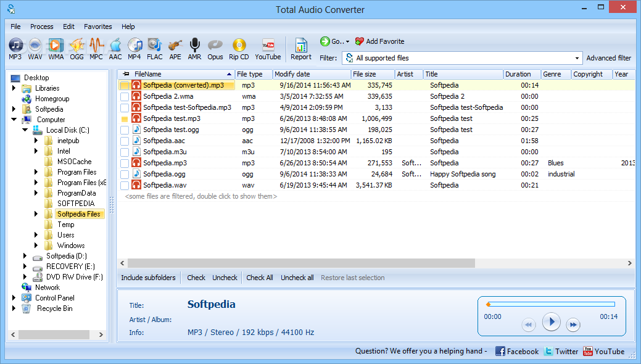Open the Facebook link in status bar
The image size is (641, 364).
[517, 351]
